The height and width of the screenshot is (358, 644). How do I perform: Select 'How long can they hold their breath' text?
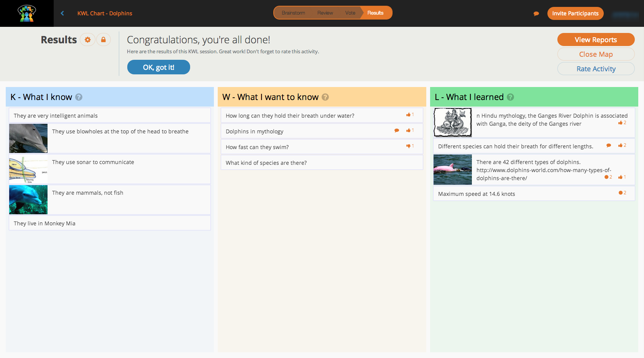pyautogui.click(x=290, y=116)
